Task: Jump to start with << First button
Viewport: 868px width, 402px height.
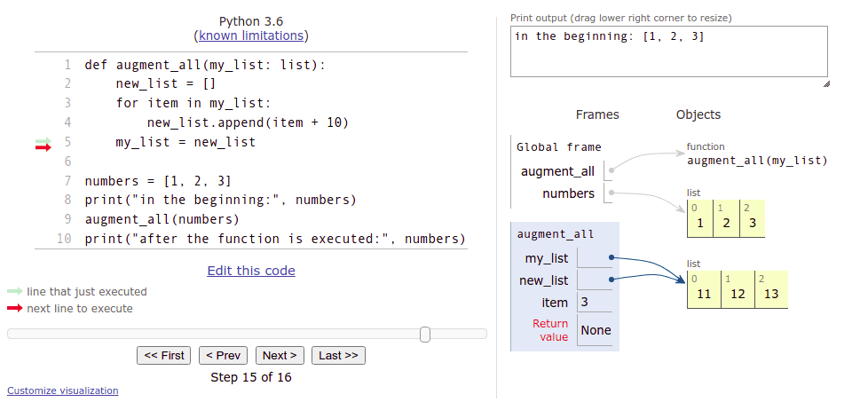Action: click(164, 356)
